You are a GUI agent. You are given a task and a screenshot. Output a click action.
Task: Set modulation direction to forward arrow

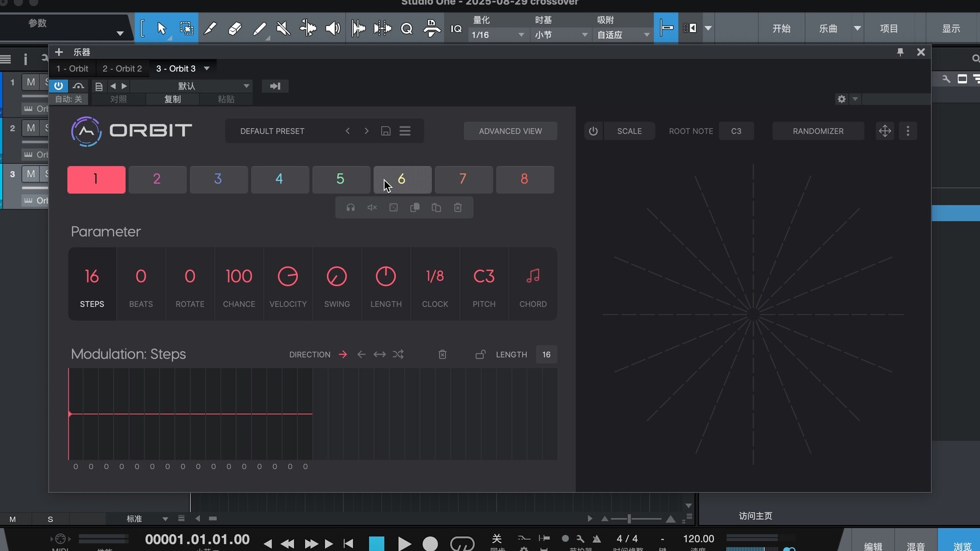tap(343, 355)
